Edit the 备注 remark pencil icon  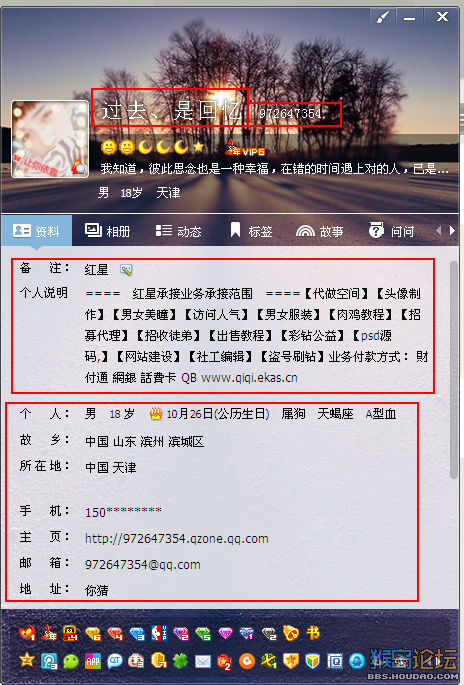click(x=126, y=270)
